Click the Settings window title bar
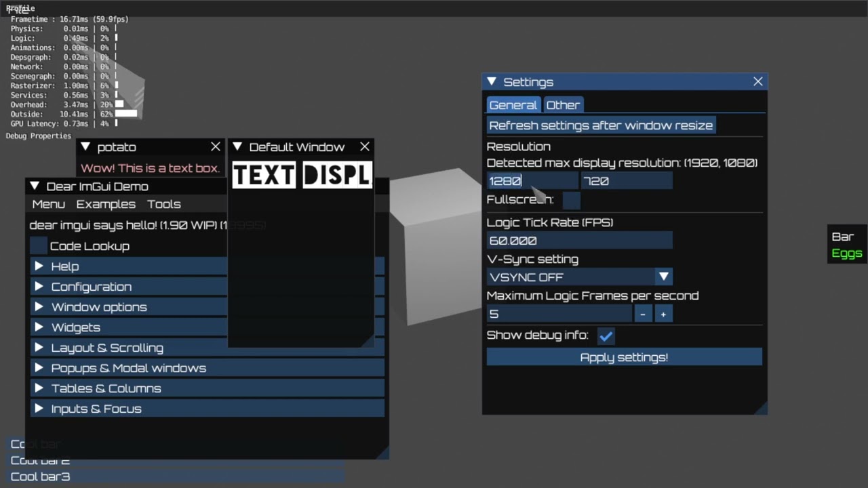868x488 pixels. [x=625, y=81]
